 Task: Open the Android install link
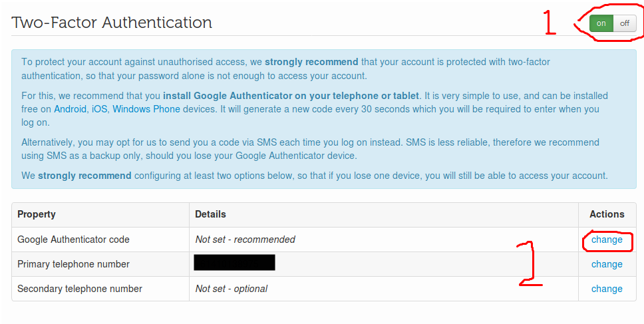(x=70, y=109)
